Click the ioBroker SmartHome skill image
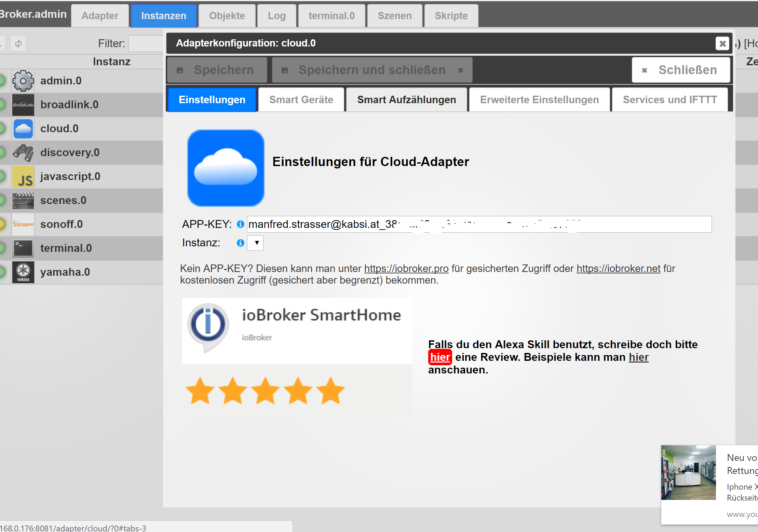Screen dimensions: 758x532 297,331
